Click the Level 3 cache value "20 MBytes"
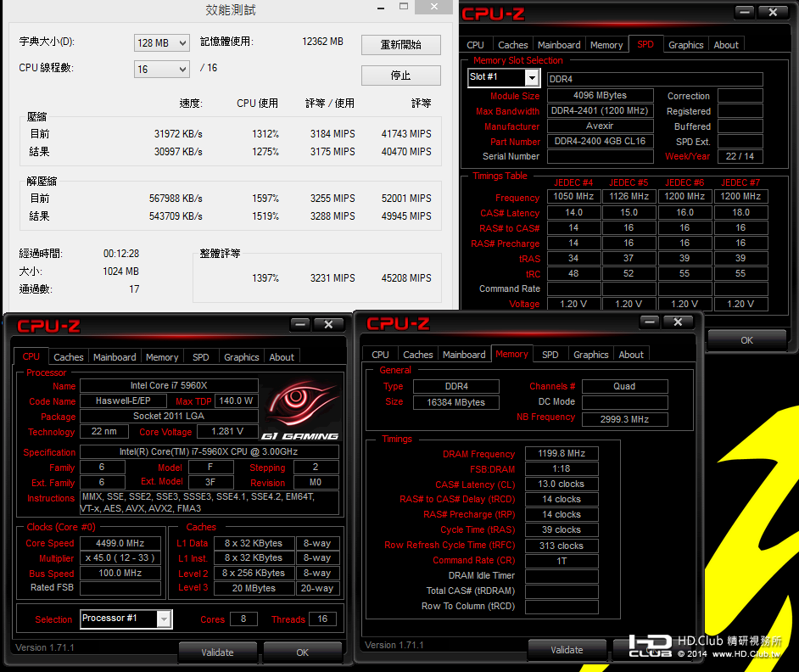This screenshot has height=672, width=799. click(254, 588)
